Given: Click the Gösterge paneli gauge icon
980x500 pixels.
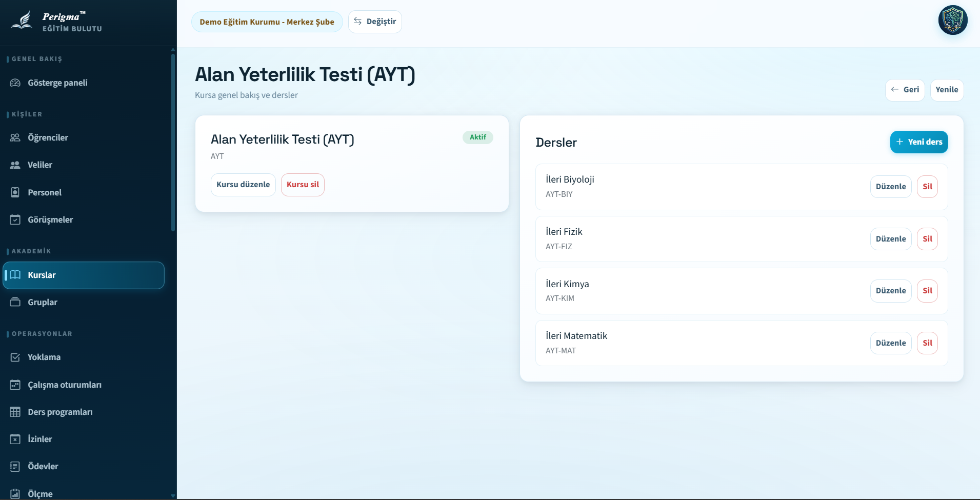Looking at the screenshot, I should [15, 83].
